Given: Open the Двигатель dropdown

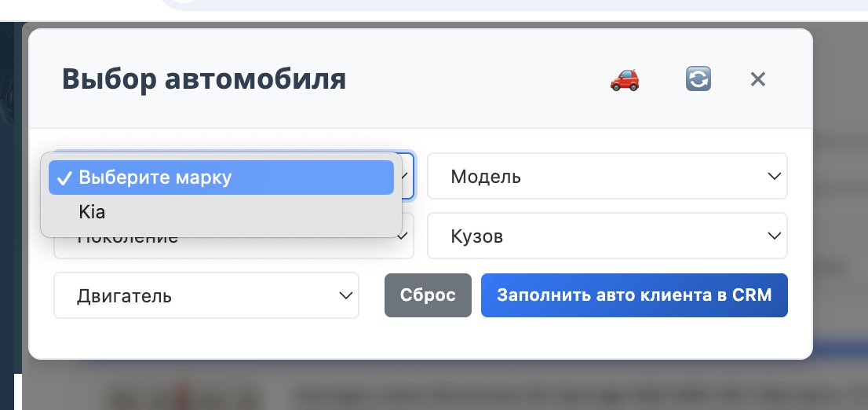Looking at the screenshot, I should point(206,295).
